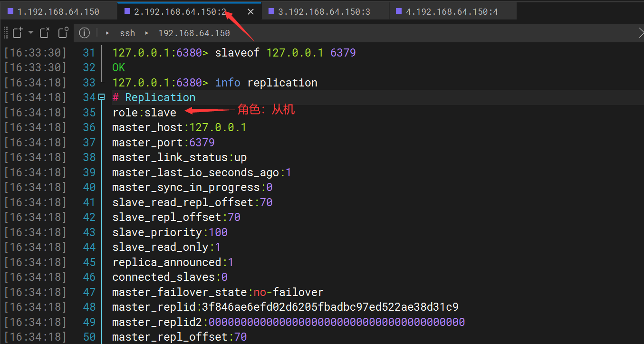Click the 'slave_read_repl_offset:70' line
The image size is (644, 344).
tap(192, 202)
